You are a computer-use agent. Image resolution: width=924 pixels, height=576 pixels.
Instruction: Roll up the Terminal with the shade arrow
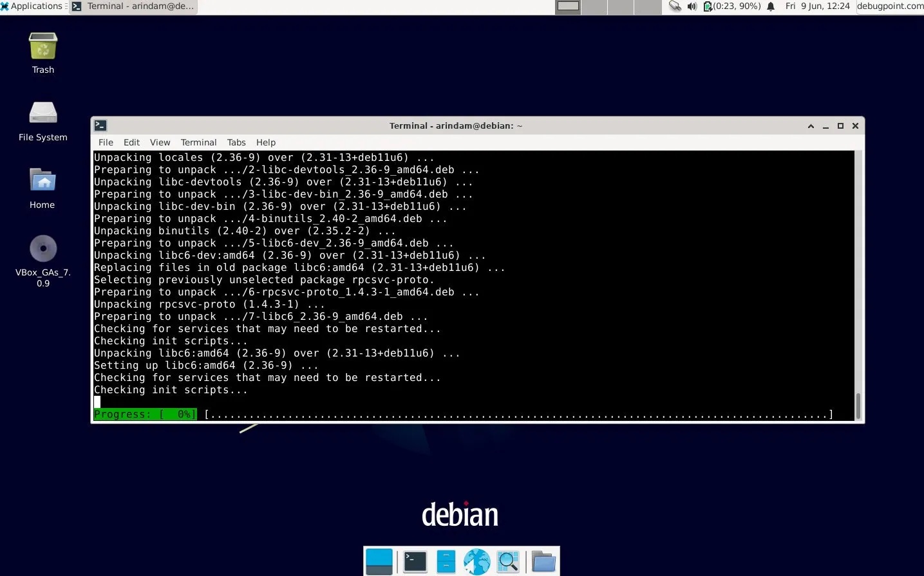[x=811, y=125]
